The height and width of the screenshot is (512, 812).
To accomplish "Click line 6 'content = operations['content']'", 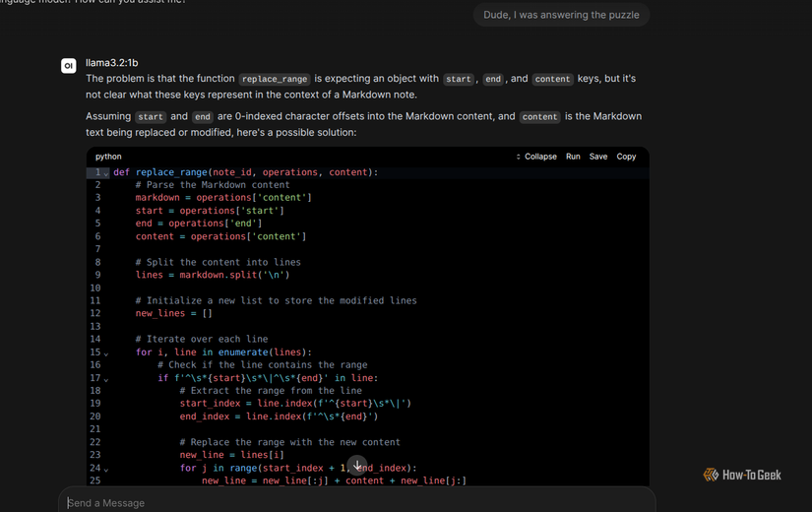I will point(220,236).
